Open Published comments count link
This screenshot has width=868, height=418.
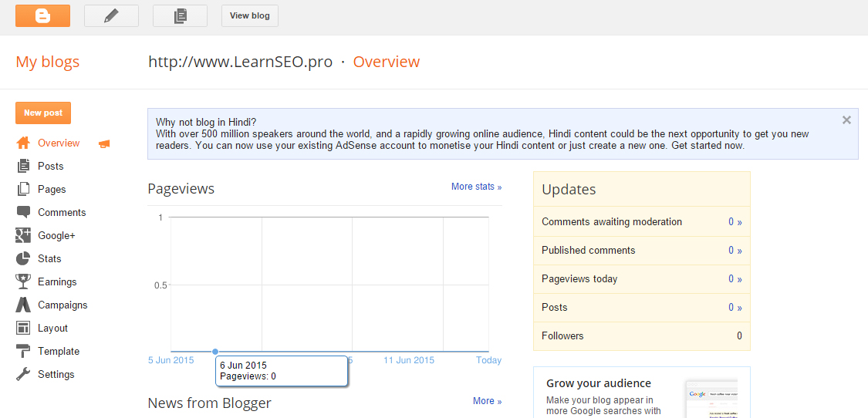(735, 250)
